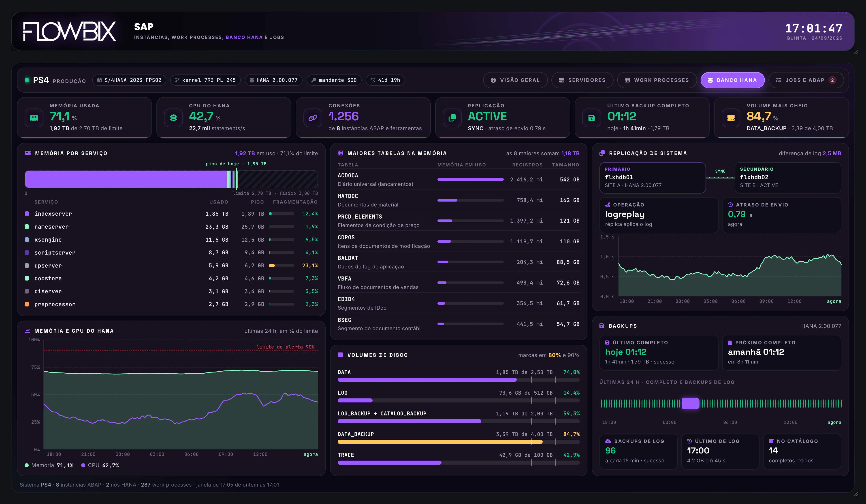
Task: Click the mandante 300 chip
Action: pos(334,80)
